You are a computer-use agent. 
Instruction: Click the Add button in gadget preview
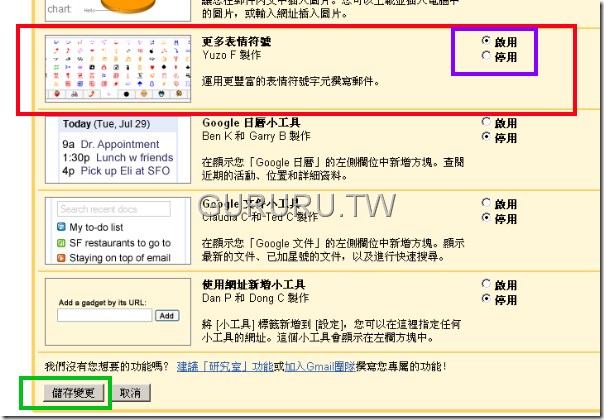(167, 316)
